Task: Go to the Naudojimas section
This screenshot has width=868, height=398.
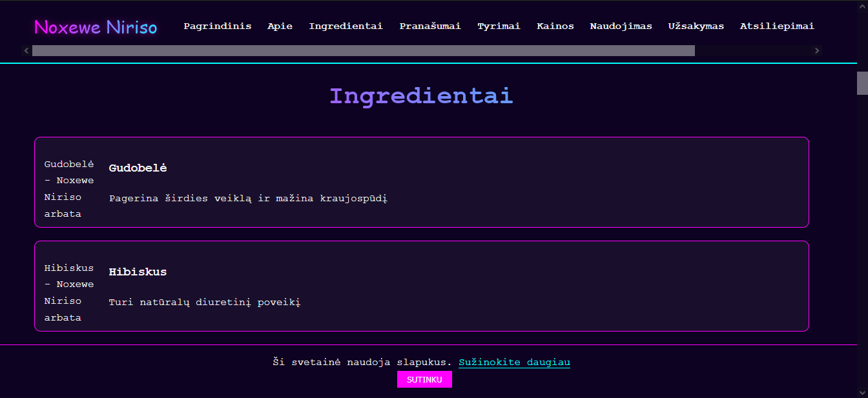Action: [621, 26]
